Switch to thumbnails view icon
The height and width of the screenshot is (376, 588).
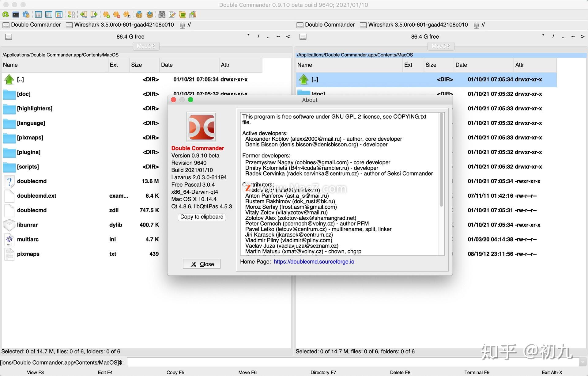(x=59, y=14)
